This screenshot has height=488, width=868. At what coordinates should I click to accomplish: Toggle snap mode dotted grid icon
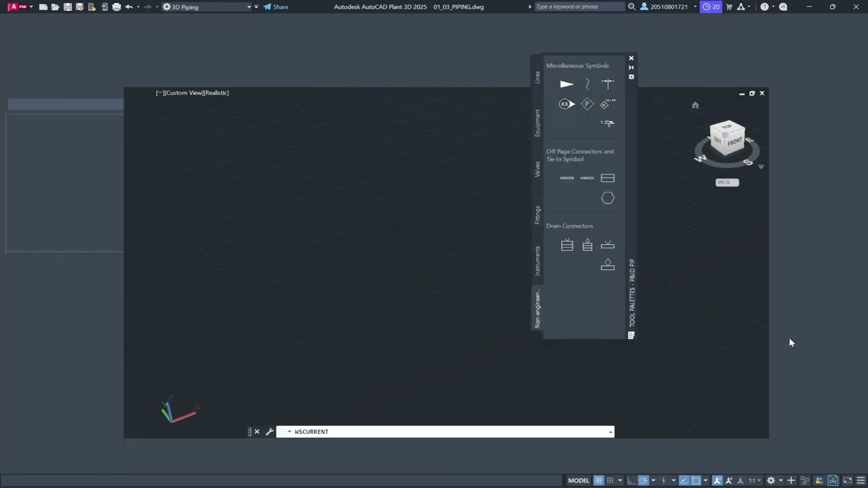(610, 481)
